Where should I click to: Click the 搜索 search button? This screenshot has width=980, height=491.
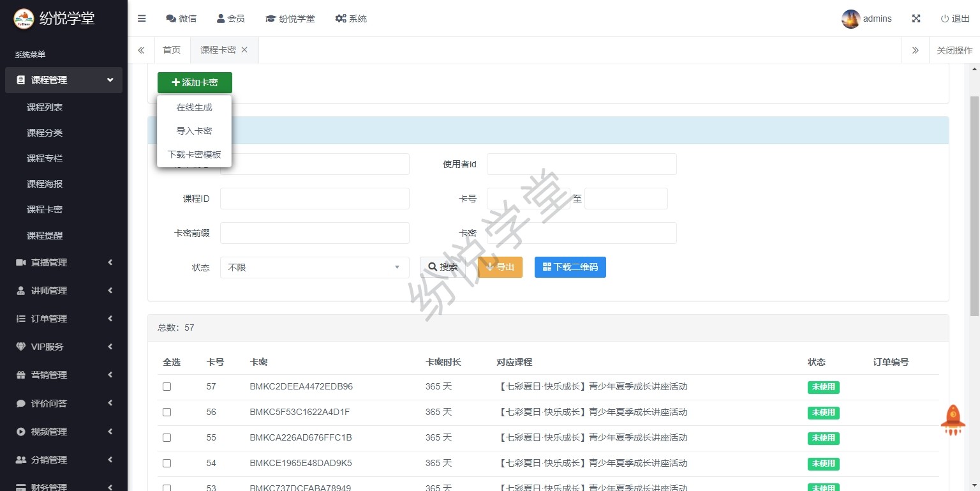pyautogui.click(x=443, y=267)
